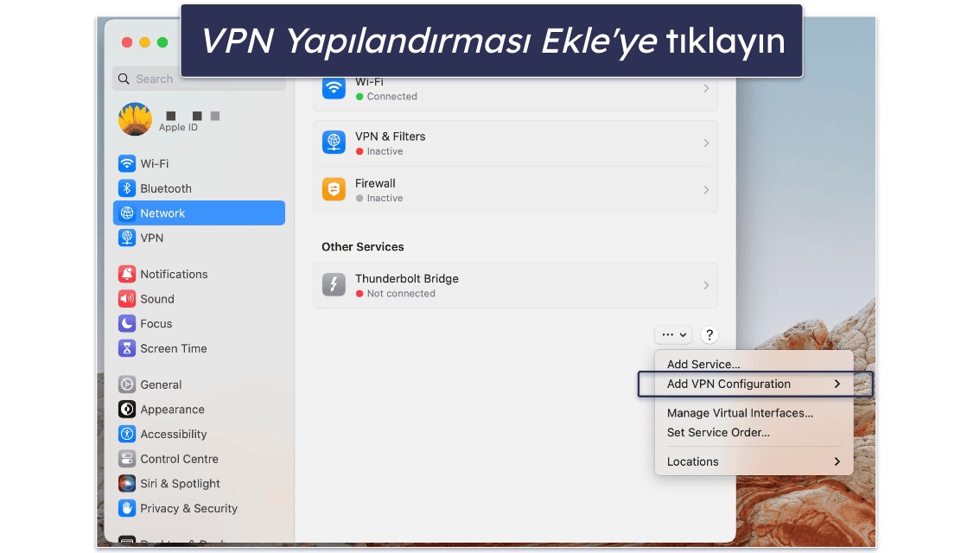
Task: Click the yellow minimize window button
Action: coord(144,42)
